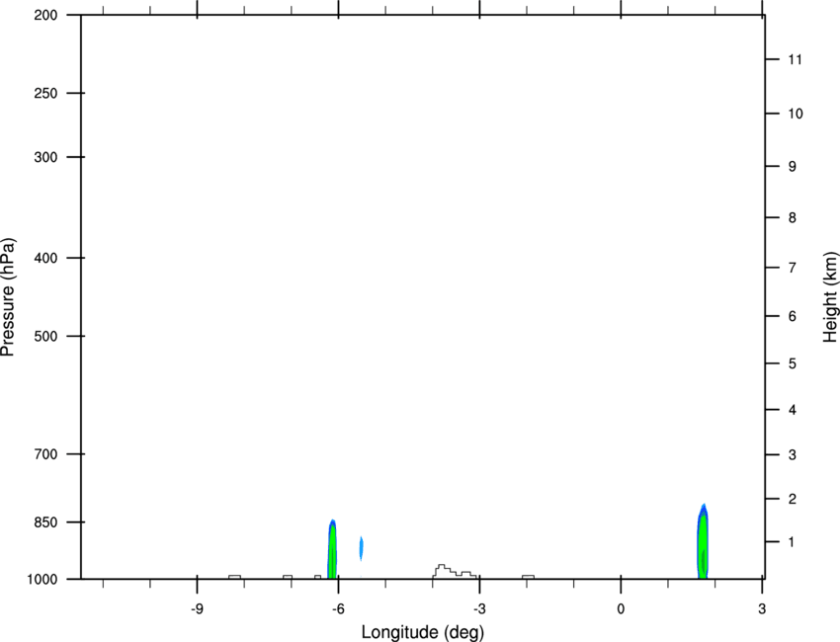Click the 1 km height label
The image size is (840, 642).
point(792,542)
